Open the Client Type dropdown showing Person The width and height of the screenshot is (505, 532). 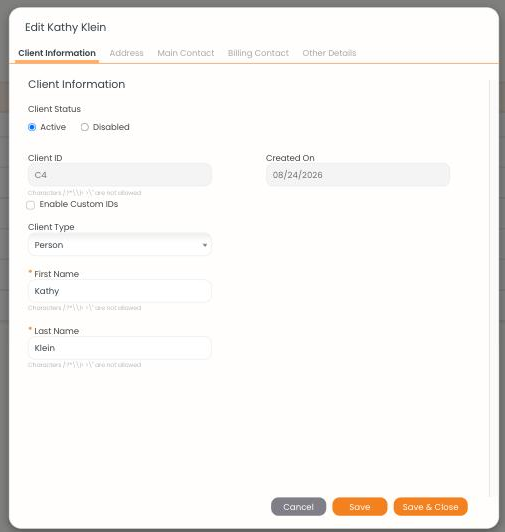point(120,245)
